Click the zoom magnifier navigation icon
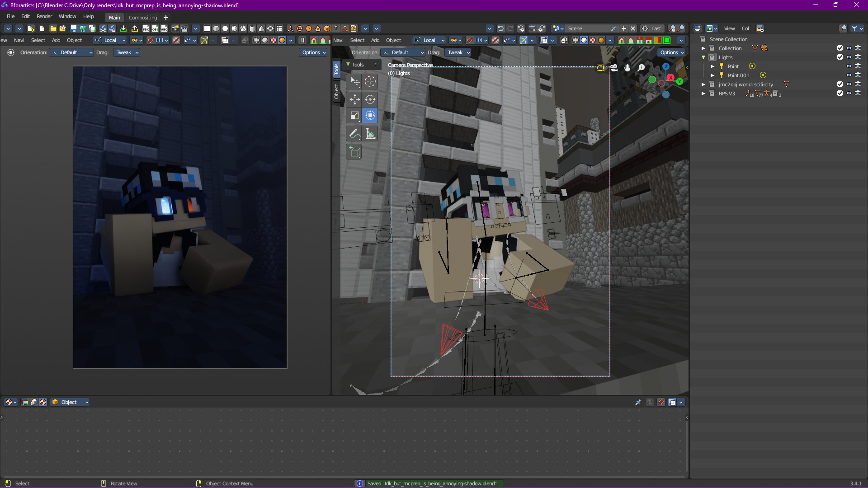This screenshot has height=488, width=868. pos(641,68)
